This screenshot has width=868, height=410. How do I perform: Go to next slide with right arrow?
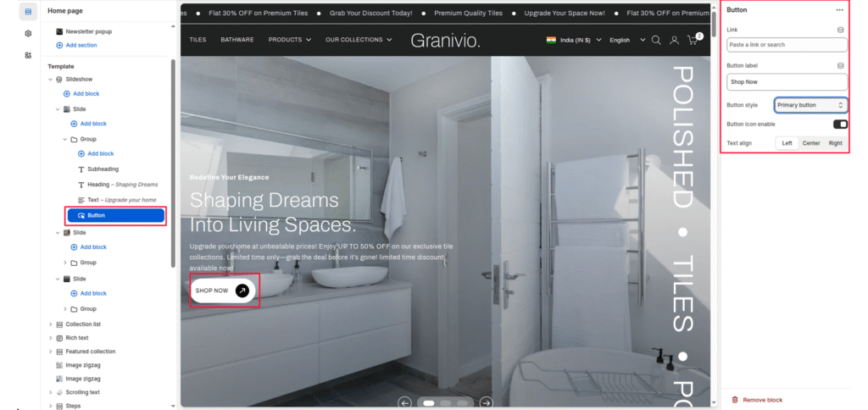[x=486, y=402]
